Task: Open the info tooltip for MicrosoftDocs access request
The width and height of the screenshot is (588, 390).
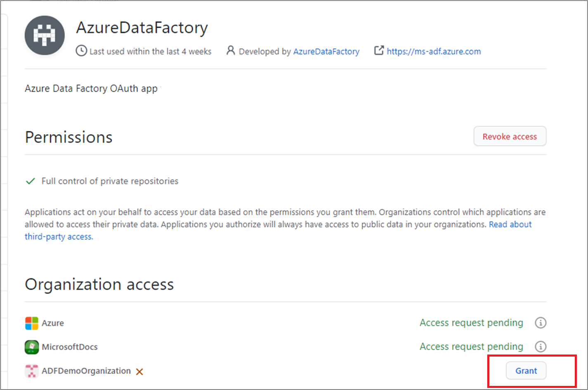Action: coord(541,347)
